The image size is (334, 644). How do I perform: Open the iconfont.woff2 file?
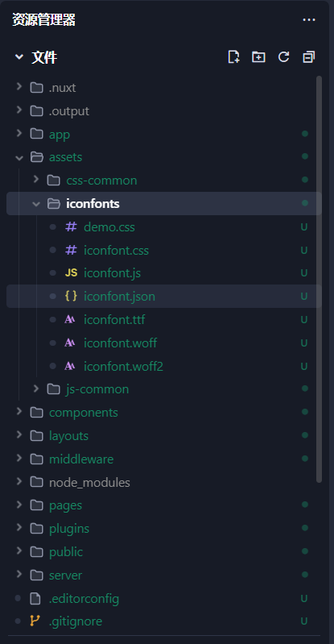(x=123, y=366)
